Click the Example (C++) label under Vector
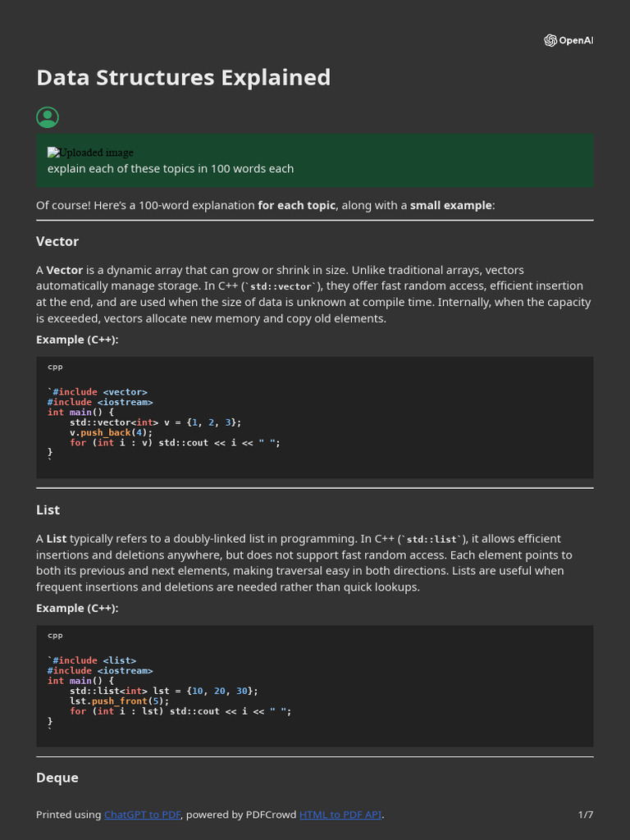The width and height of the screenshot is (630, 840). click(x=77, y=339)
